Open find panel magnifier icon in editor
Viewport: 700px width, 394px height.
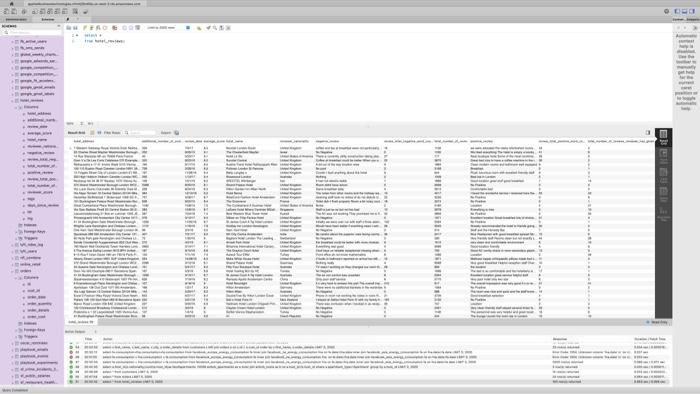215,28
